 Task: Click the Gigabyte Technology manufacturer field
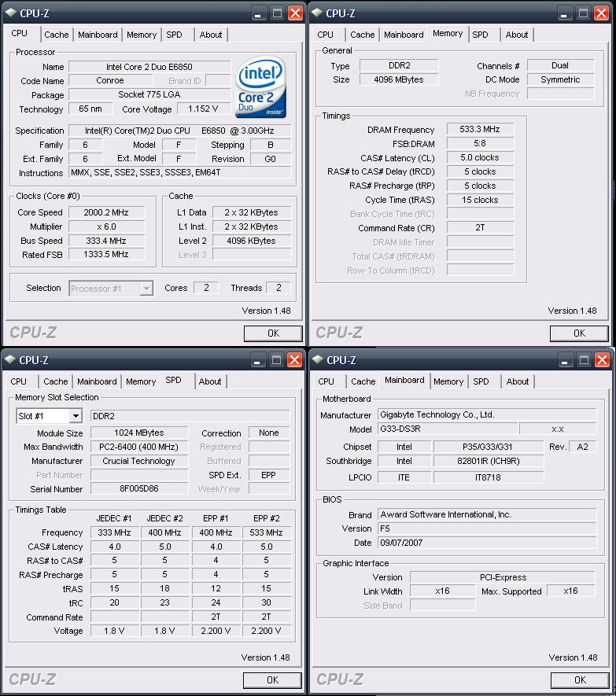click(487, 415)
